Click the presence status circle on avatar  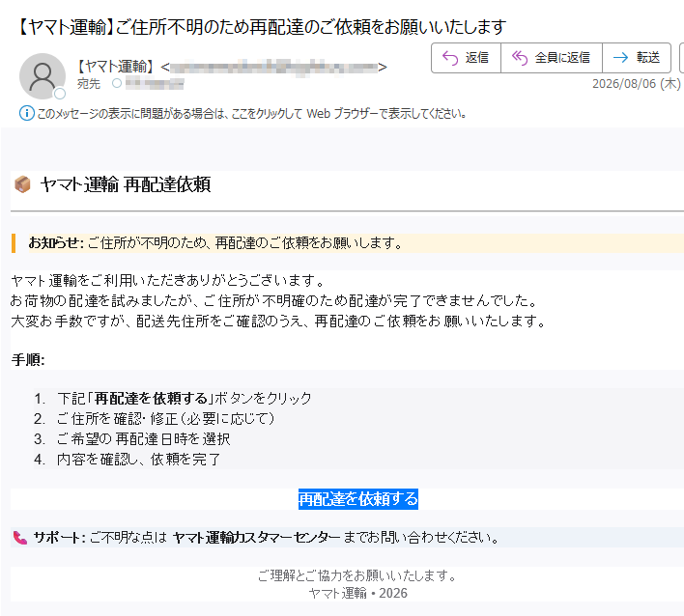tap(60, 94)
